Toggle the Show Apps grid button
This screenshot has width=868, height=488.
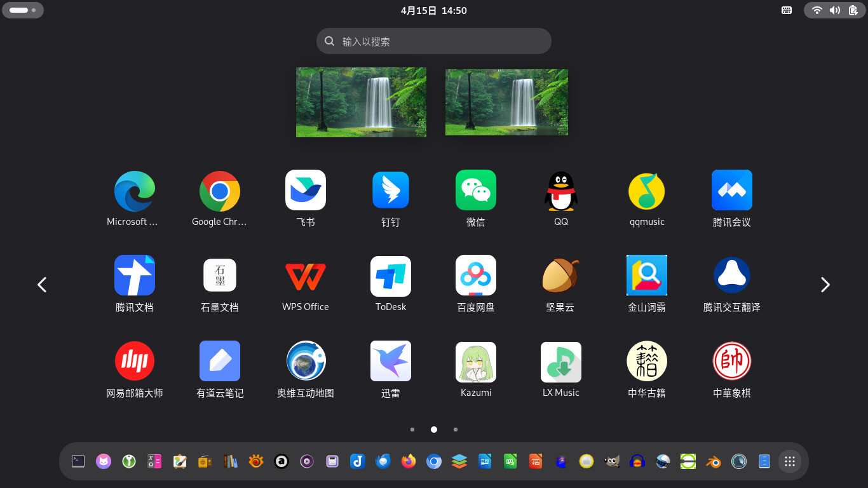[x=790, y=461]
